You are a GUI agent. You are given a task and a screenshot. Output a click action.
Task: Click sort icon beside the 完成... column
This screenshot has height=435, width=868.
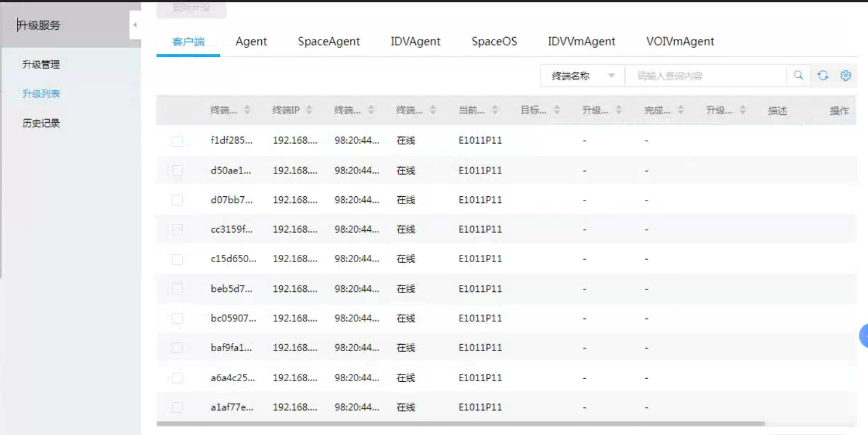(681, 110)
